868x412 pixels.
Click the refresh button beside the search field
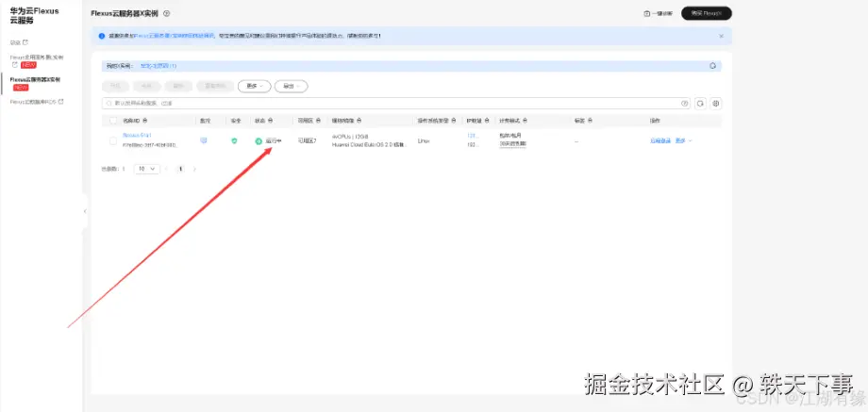[700, 104]
